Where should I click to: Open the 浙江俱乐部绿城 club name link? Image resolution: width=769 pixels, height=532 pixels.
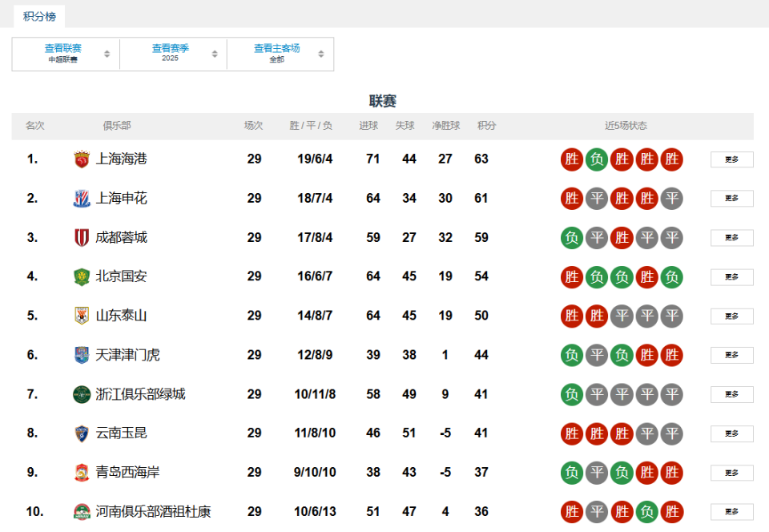pyautogui.click(x=140, y=393)
